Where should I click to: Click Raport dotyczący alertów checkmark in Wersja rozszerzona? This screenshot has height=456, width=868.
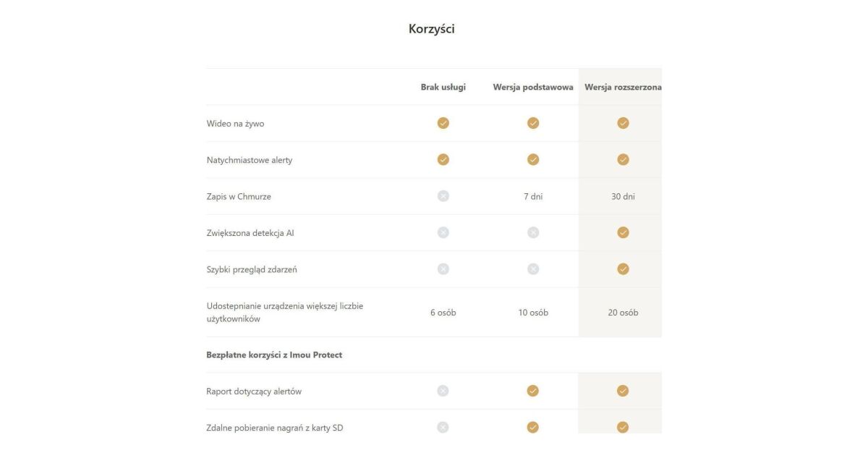623,391
